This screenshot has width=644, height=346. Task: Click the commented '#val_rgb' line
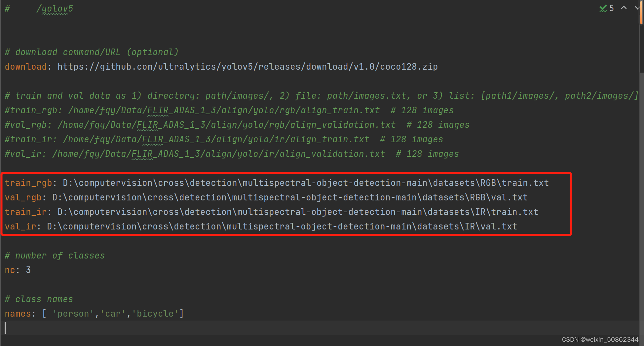click(x=237, y=125)
